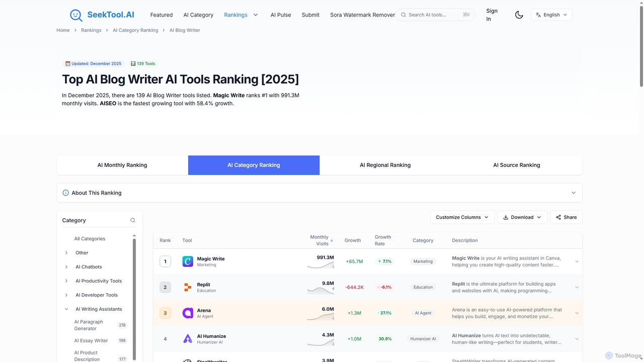Click the Magic Write logo icon
This screenshot has height=362, width=644.
188,261
